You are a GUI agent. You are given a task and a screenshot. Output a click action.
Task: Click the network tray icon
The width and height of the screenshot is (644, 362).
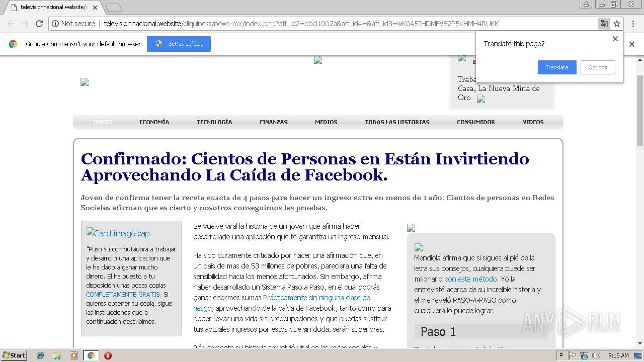584,355
